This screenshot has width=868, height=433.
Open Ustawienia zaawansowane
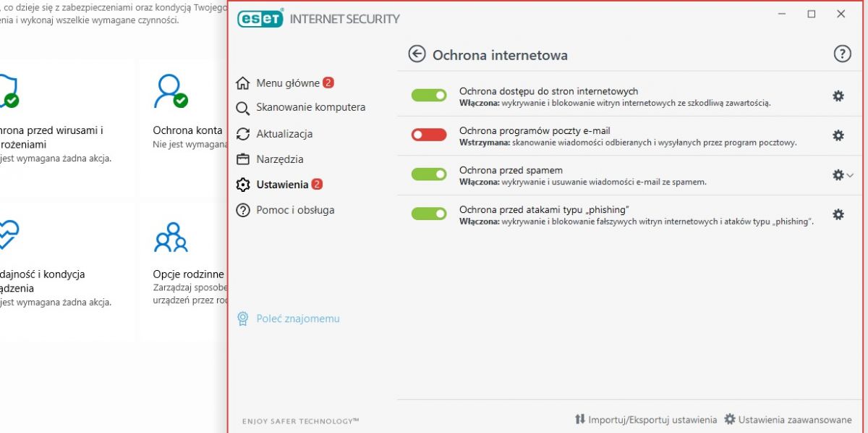[x=788, y=419]
